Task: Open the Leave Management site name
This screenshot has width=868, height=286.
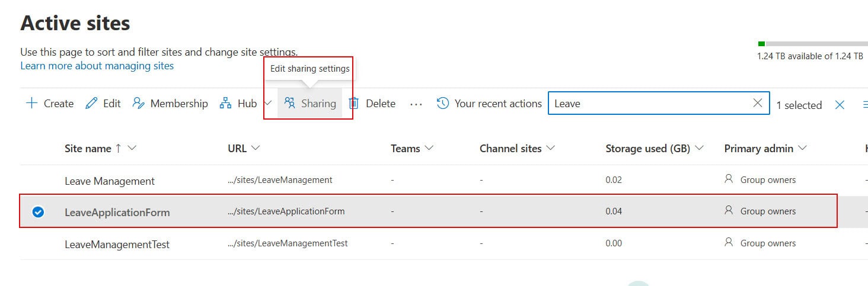Action: point(110,181)
